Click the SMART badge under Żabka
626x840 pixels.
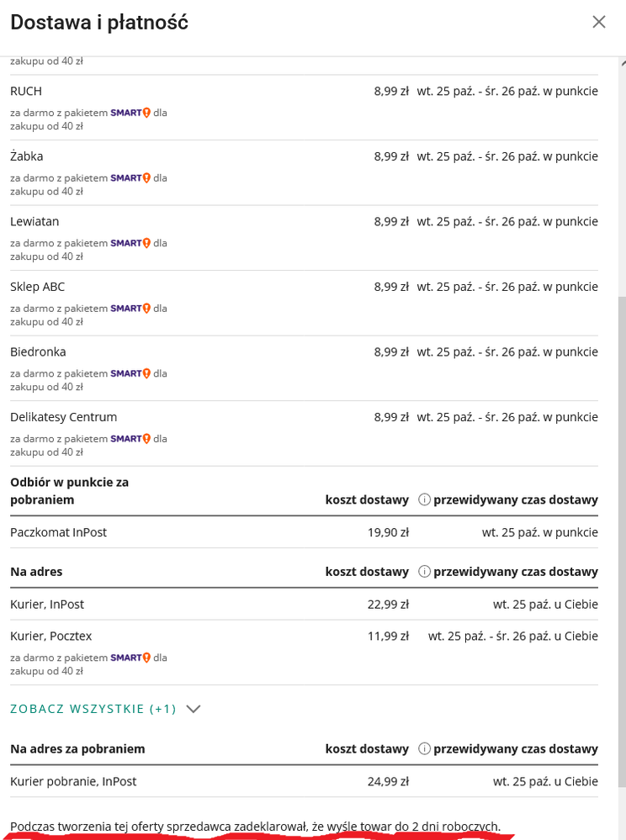130,178
